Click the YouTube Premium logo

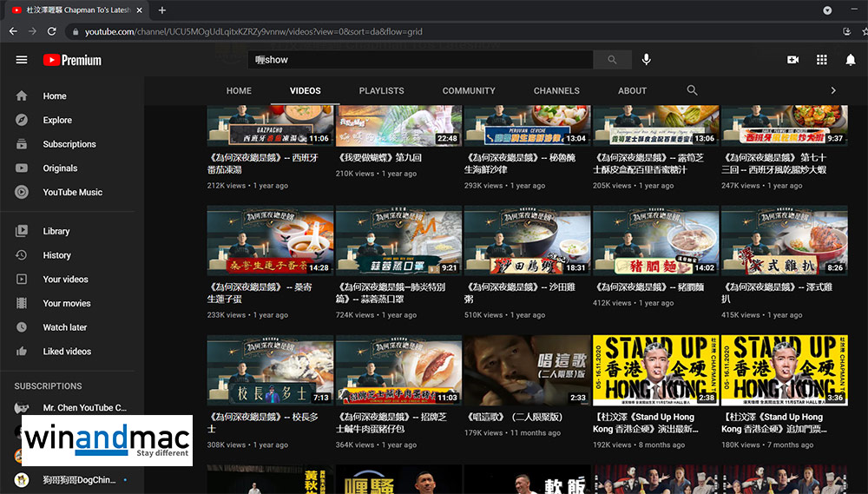[72, 60]
